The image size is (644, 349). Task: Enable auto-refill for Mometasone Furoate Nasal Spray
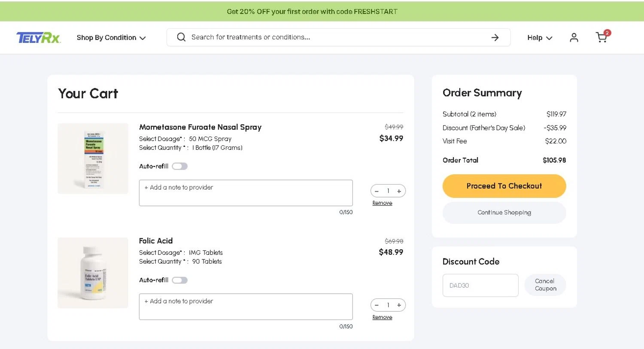click(180, 166)
